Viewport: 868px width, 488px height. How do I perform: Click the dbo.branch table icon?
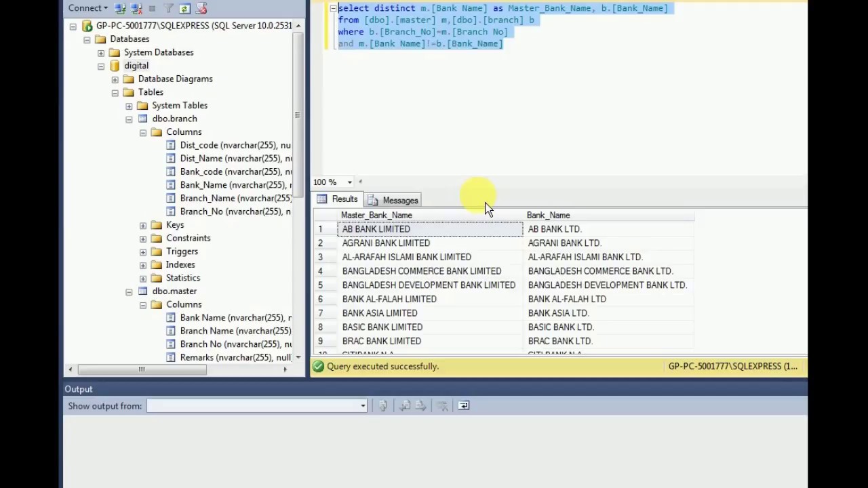click(142, 119)
